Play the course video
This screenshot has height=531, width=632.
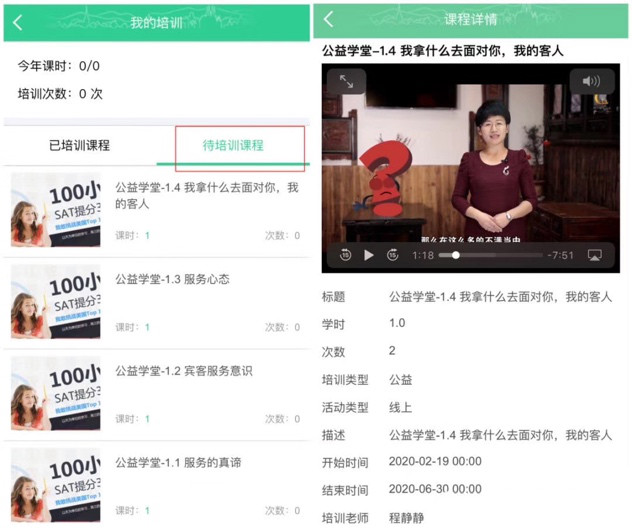pos(369,255)
